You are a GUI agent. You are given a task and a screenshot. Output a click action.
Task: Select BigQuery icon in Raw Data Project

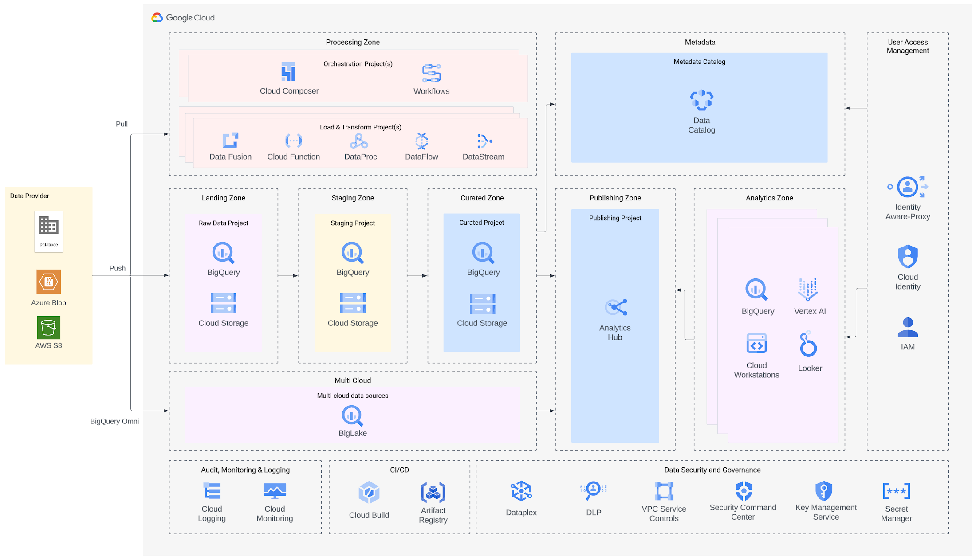[223, 253]
